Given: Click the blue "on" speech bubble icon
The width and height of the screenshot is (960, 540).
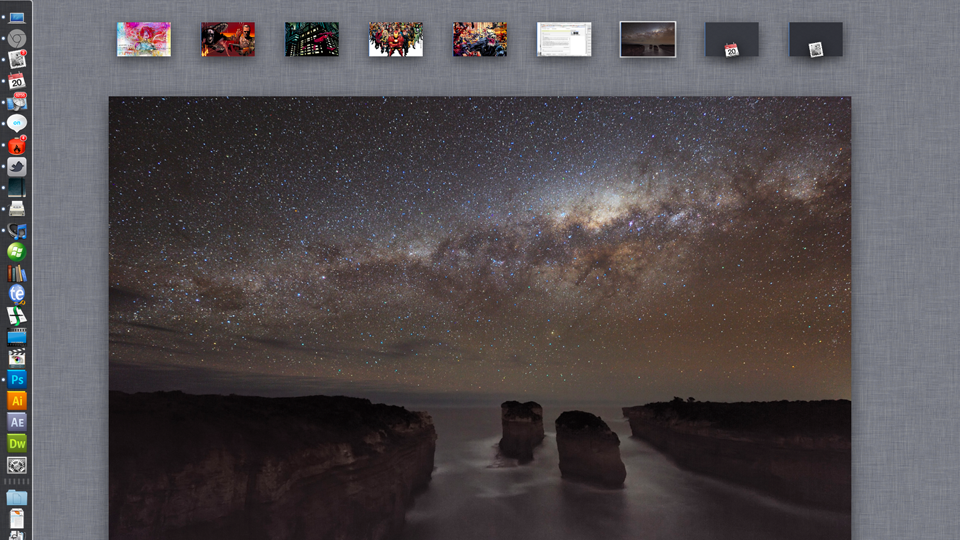Looking at the screenshot, I should pyautogui.click(x=17, y=124).
